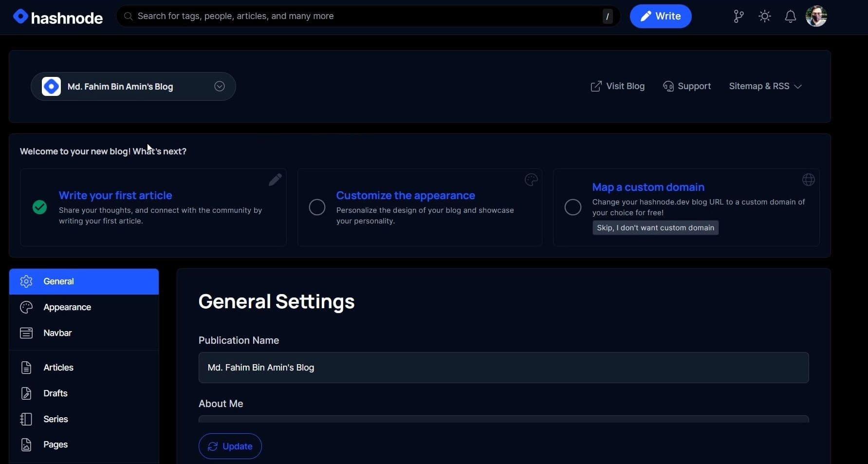Click the Articles document icon
Image resolution: width=868 pixels, height=464 pixels.
click(26, 368)
